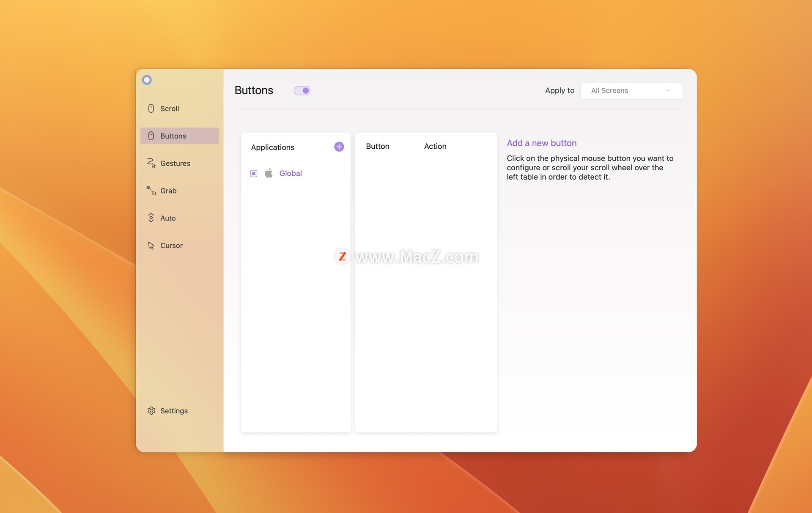This screenshot has width=812, height=513.
Task: Click the blue circle window button
Action: [147, 80]
